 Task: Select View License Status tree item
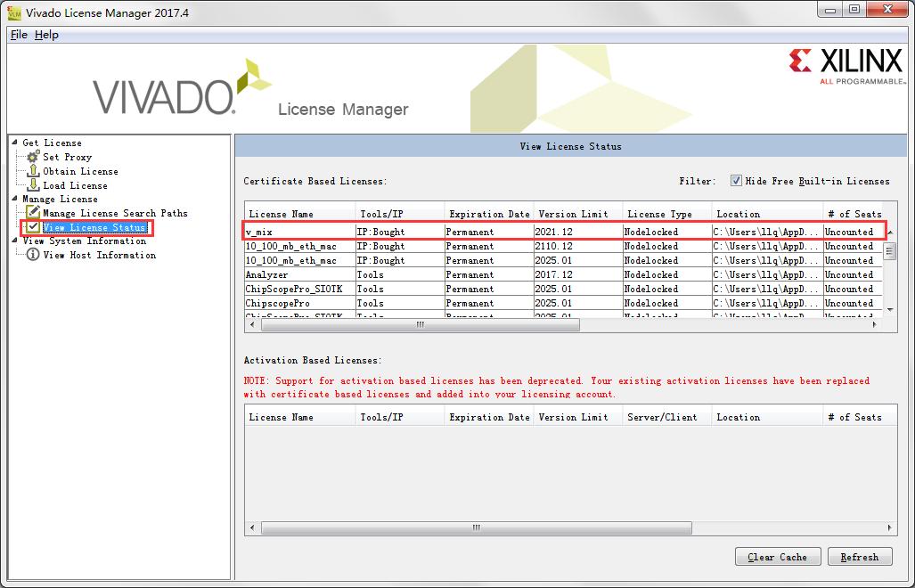(x=94, y=227)
